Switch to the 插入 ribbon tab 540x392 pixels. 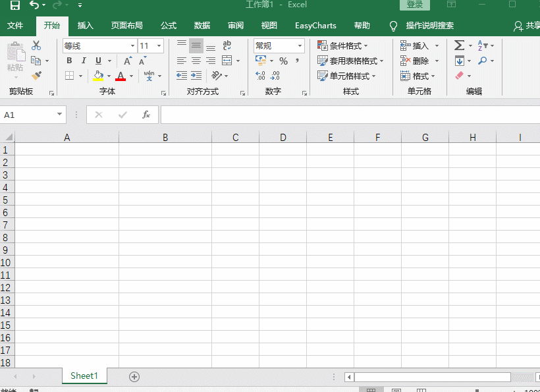[x=85, y=26]
